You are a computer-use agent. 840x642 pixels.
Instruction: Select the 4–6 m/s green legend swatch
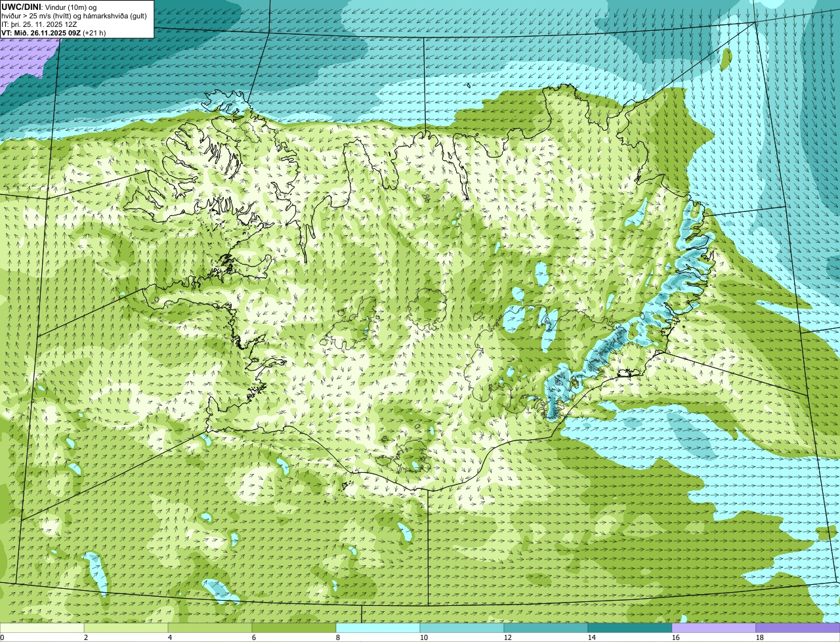point(210,628)
